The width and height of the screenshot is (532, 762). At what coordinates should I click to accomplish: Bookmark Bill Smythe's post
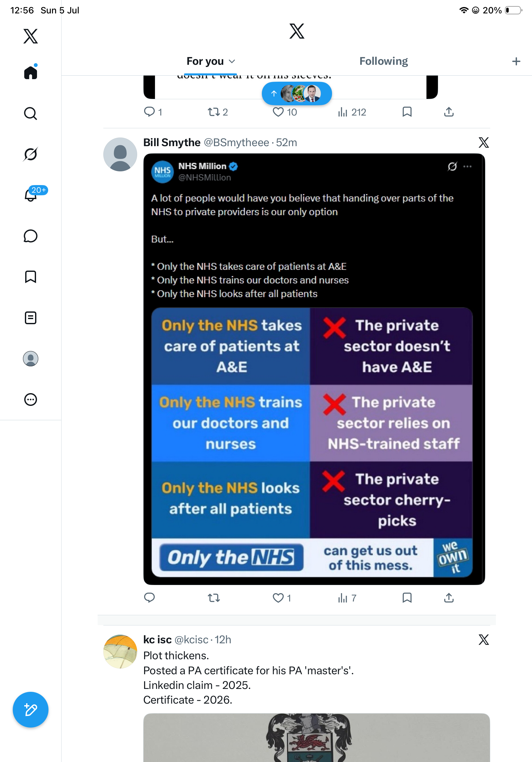407,598
